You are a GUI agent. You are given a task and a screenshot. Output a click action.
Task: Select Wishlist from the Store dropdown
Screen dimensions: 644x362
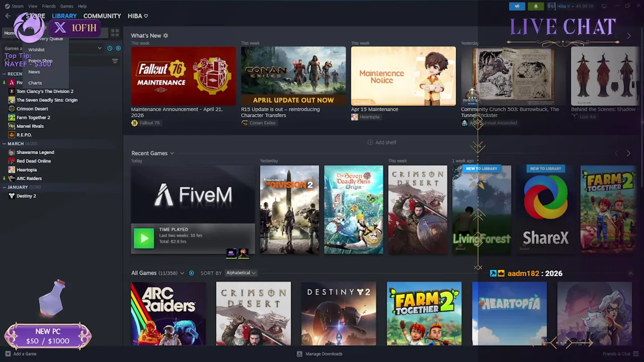coord(36,50)
